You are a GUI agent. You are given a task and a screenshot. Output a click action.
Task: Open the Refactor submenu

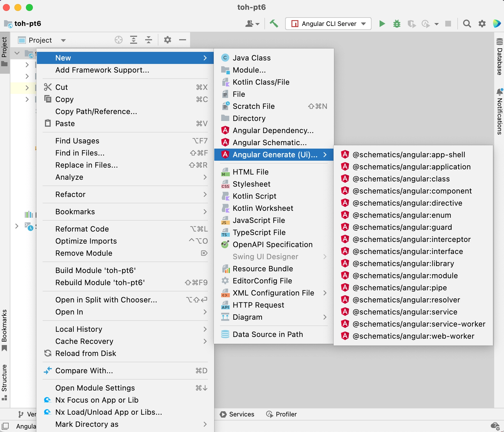click(x=126, y=194)
